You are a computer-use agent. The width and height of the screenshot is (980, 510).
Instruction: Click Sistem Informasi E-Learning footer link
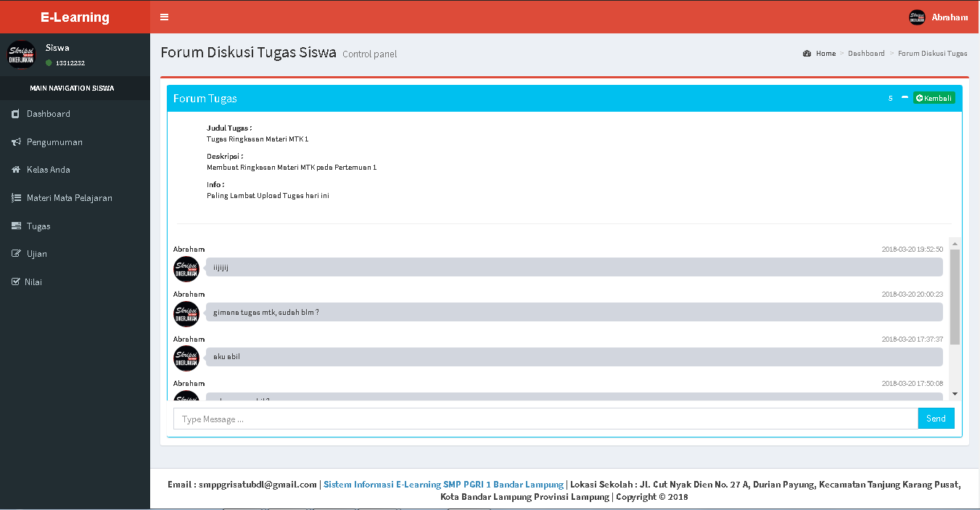pyautogui.click(x=443, y=485)
